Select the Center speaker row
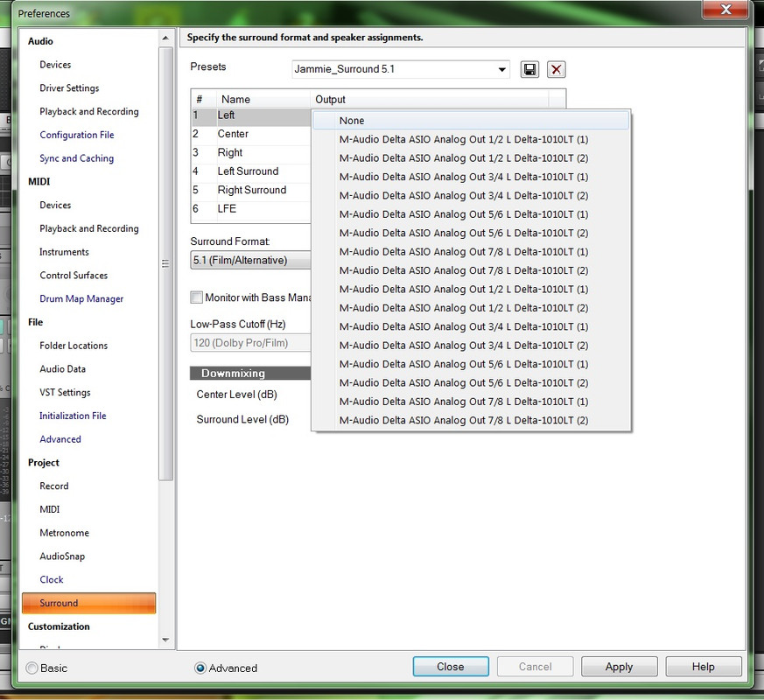The image size is (764, 700). [251, 134]
